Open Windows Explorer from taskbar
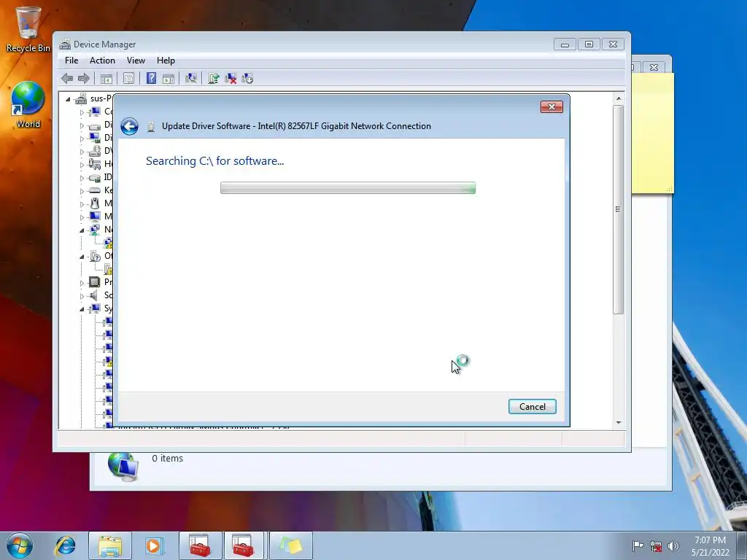 110,545
